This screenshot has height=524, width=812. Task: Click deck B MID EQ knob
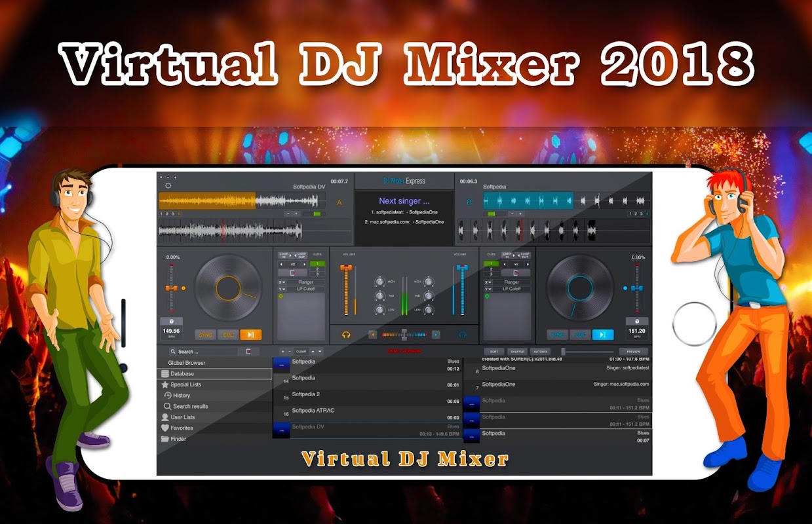429,296
